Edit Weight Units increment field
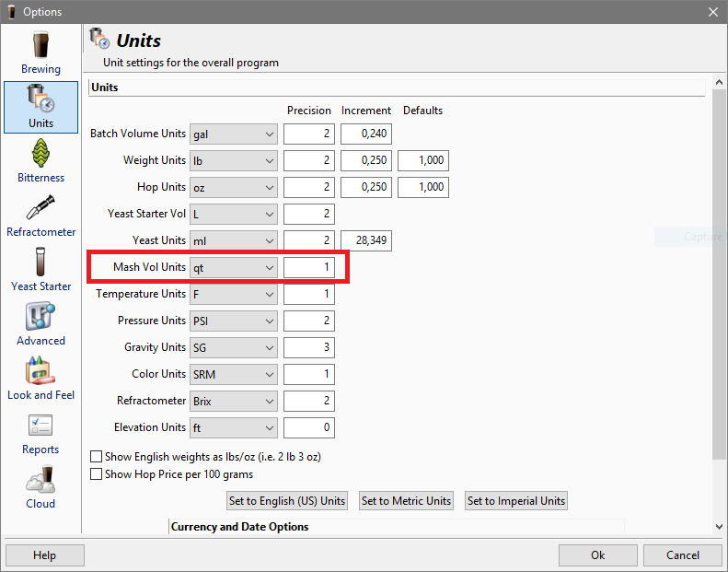728x572 pixels. point(366,160)
